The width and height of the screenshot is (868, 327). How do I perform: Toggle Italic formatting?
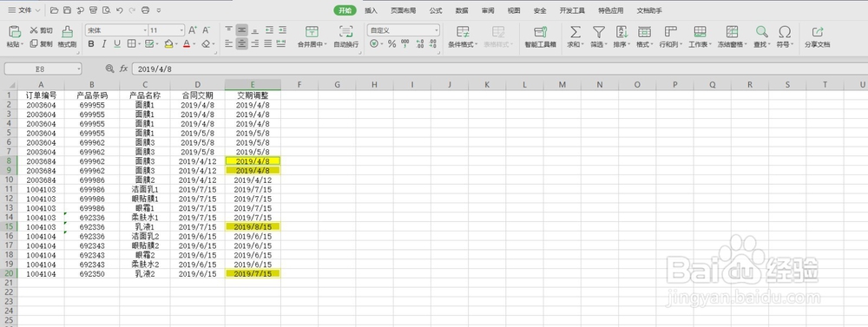(x=103, y=43)
